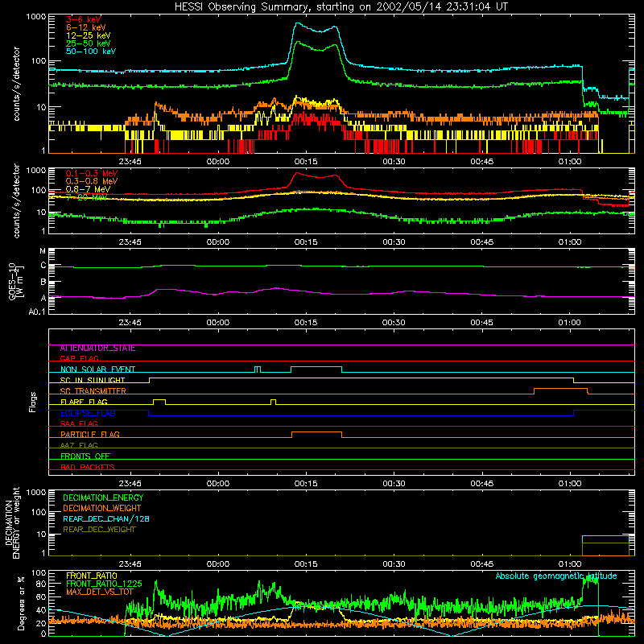Click the MAX_DET_VS_TOT legend label

pyautogui.click(x=99, y=592)
